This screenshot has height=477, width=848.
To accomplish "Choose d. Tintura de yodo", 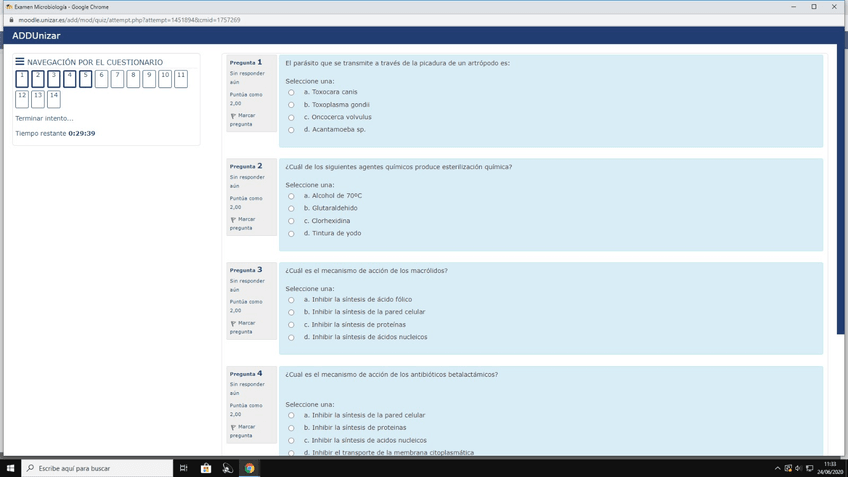I will 291,234.
